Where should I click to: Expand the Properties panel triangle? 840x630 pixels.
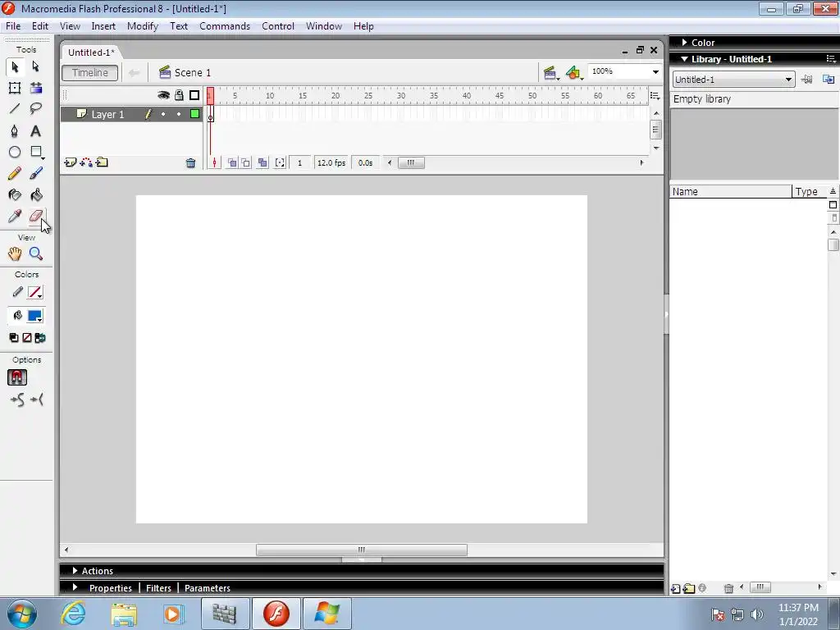coord(75,587)
